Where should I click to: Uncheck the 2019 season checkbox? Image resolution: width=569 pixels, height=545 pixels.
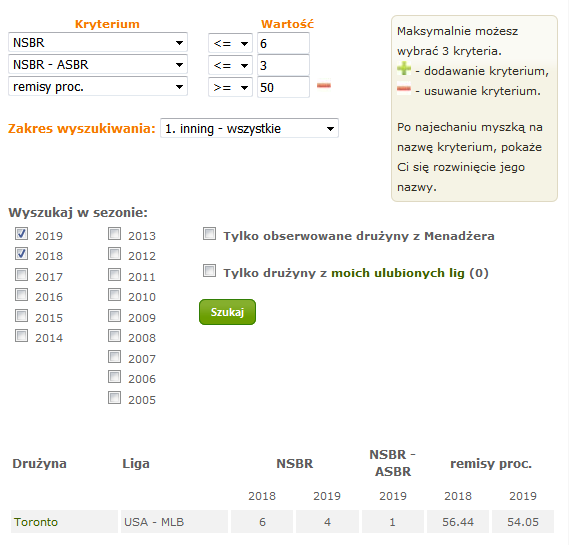(x=21, y=234)
